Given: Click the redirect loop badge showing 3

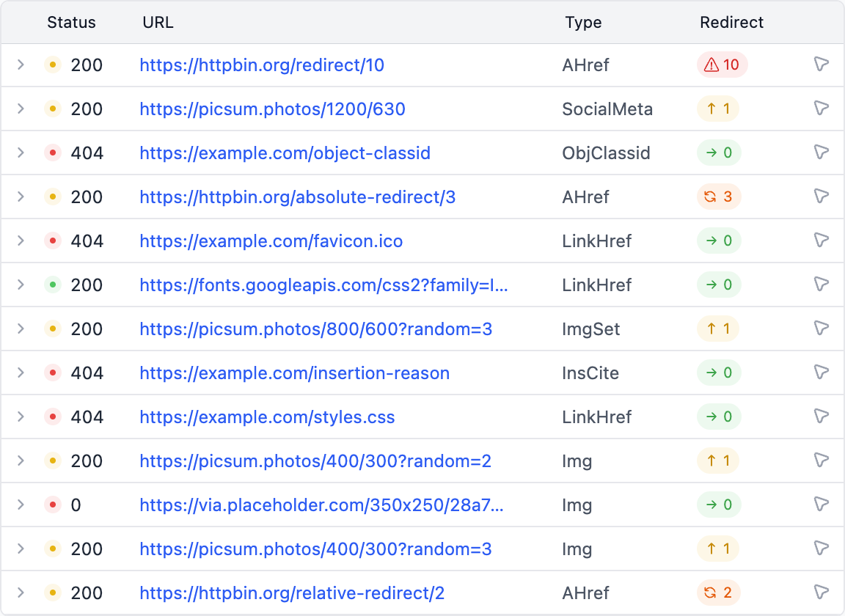Looking at the screenshot, I should 719,197.
